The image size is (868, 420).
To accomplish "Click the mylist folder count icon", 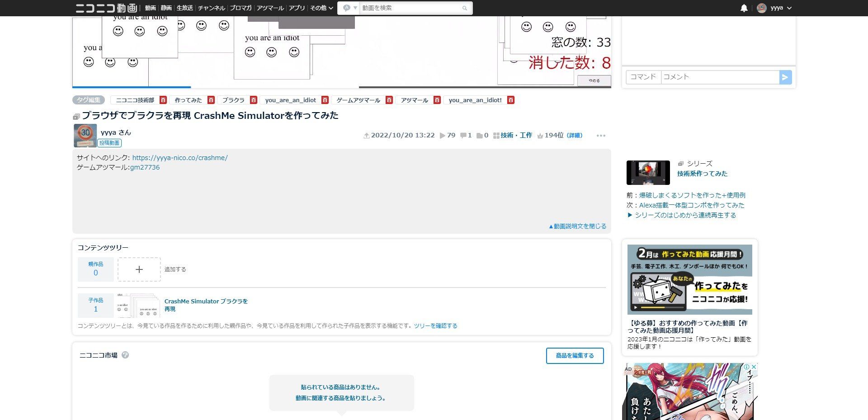I will pos(479,136).
